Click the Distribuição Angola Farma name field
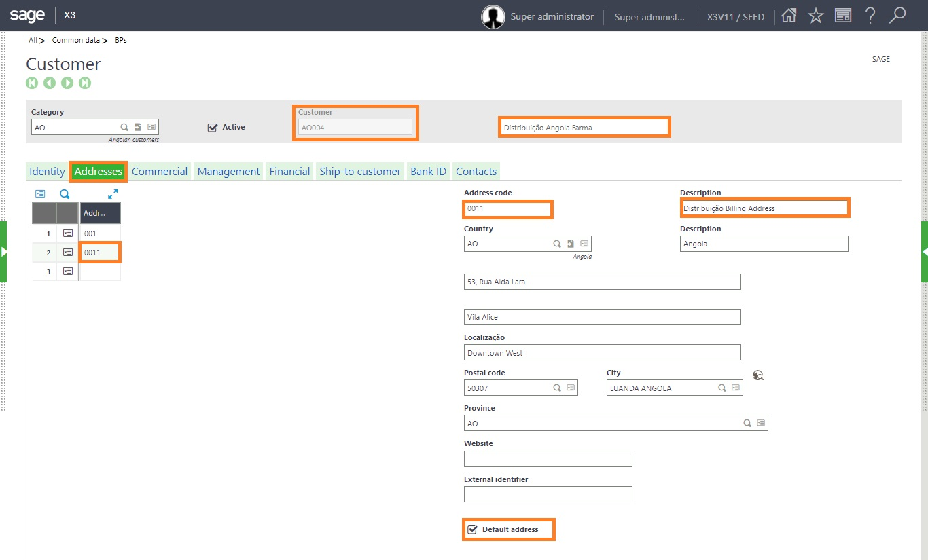The width and height of the screenshot is (928, 560). [584, 127]
